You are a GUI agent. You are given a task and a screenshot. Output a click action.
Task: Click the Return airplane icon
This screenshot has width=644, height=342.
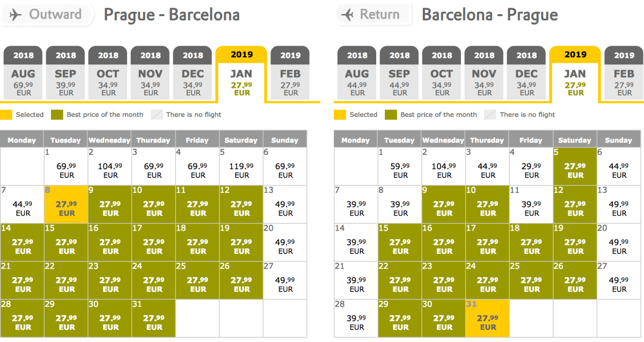[x=348, y=14]
